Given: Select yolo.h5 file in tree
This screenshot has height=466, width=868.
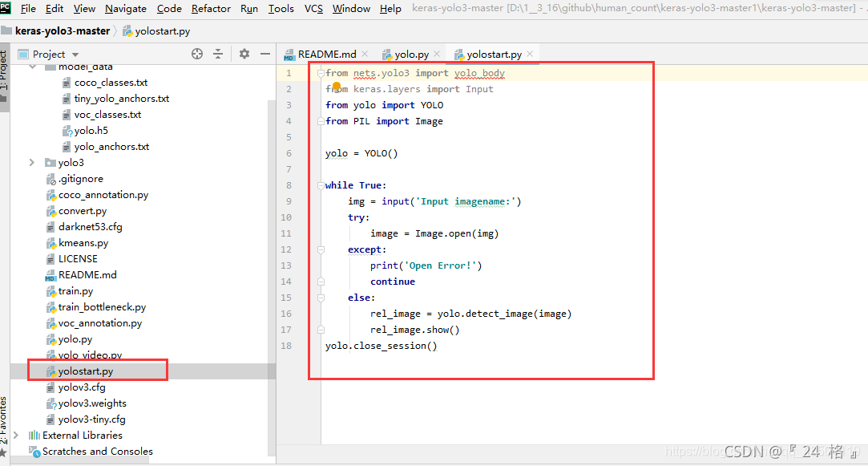Looking at the screenshot, I should click(91, 131).
